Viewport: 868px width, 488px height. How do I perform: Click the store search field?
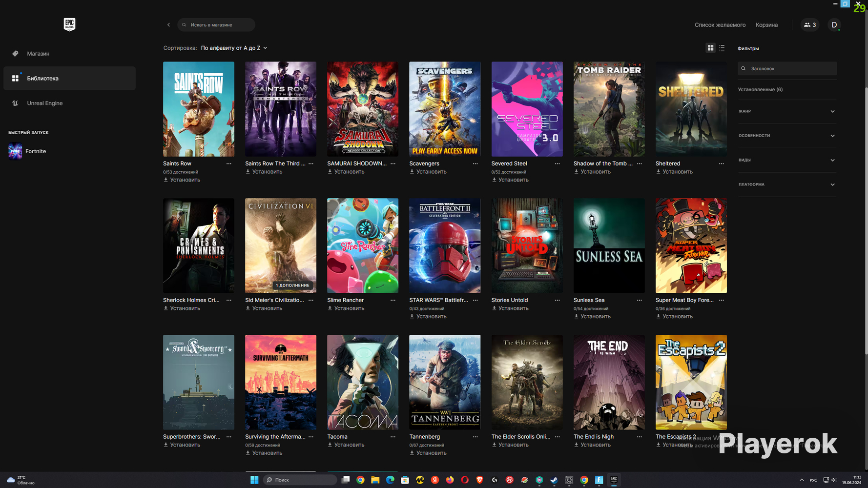pyautogui.click(x=216, y=25)
